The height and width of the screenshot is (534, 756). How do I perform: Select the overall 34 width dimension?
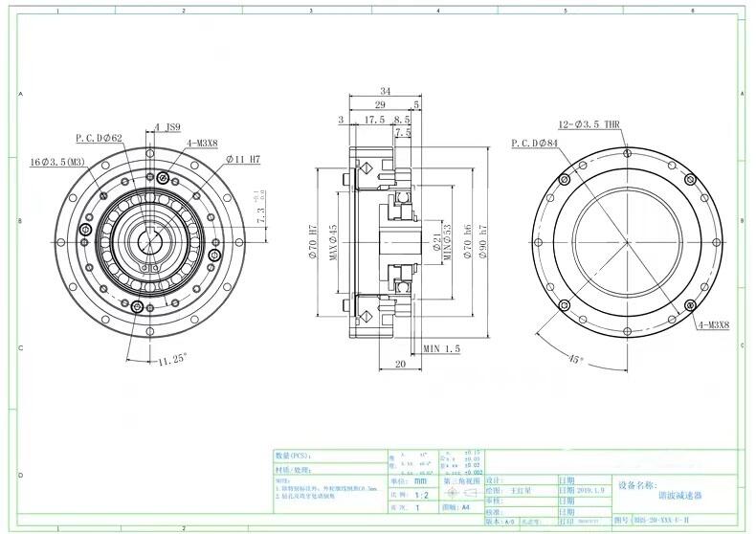point(383,92)
